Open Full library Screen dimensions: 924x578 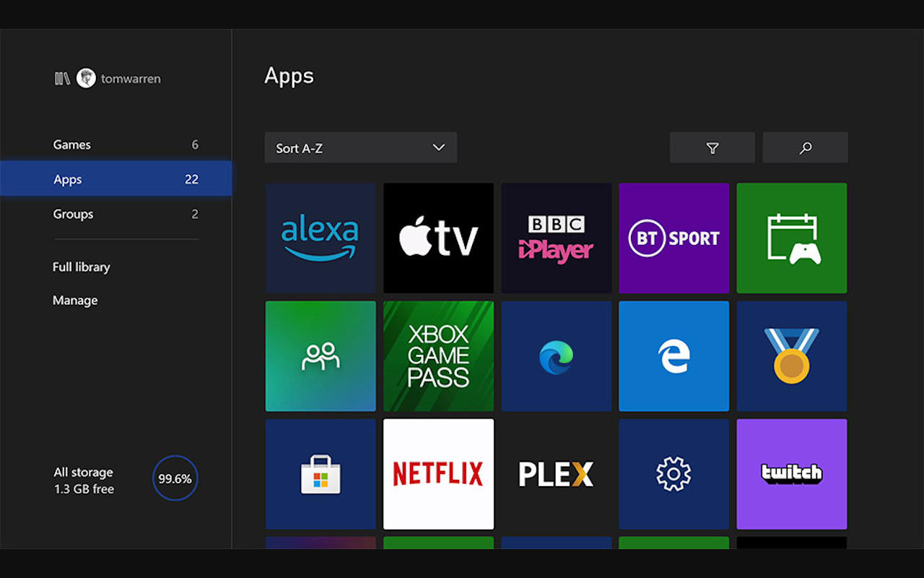coord(82,267)
